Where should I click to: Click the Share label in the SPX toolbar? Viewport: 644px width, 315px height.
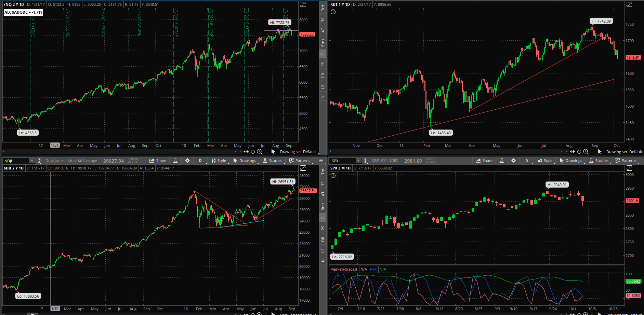click(x=487, y=161)
